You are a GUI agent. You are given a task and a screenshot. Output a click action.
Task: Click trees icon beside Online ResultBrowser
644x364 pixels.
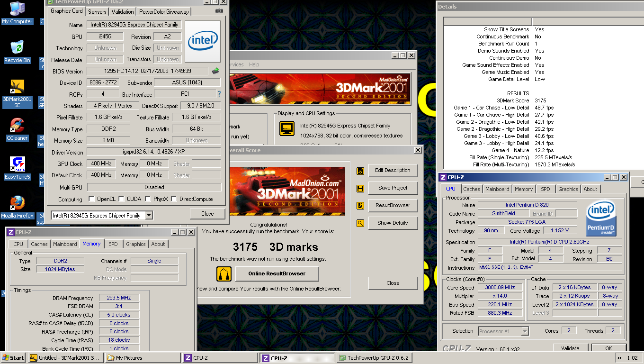click(224, 274)
